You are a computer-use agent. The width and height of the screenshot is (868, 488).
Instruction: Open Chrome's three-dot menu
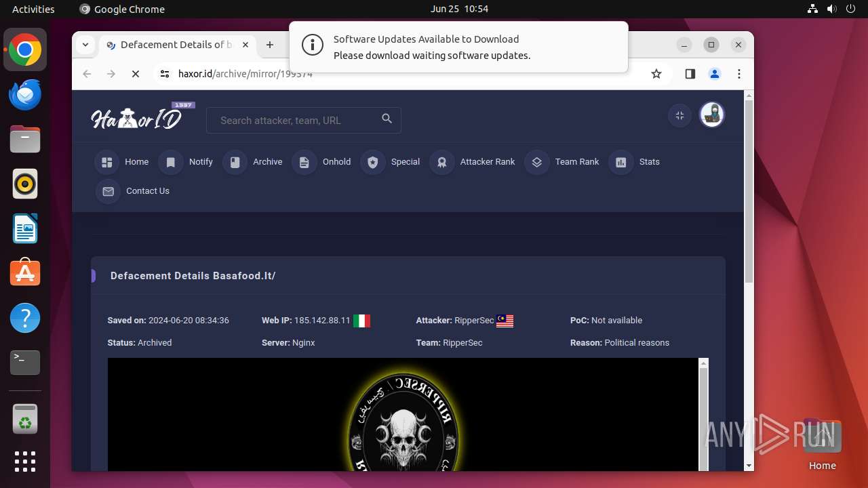pos(739,74)
